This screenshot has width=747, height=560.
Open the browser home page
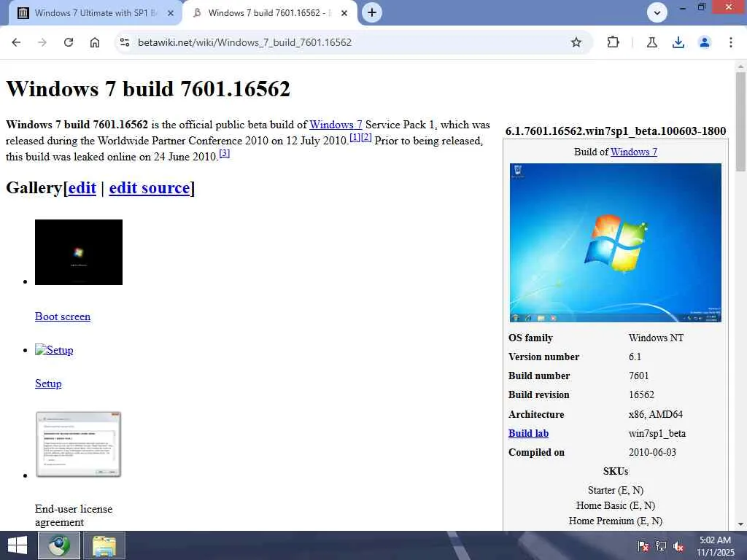click(95, 42)
